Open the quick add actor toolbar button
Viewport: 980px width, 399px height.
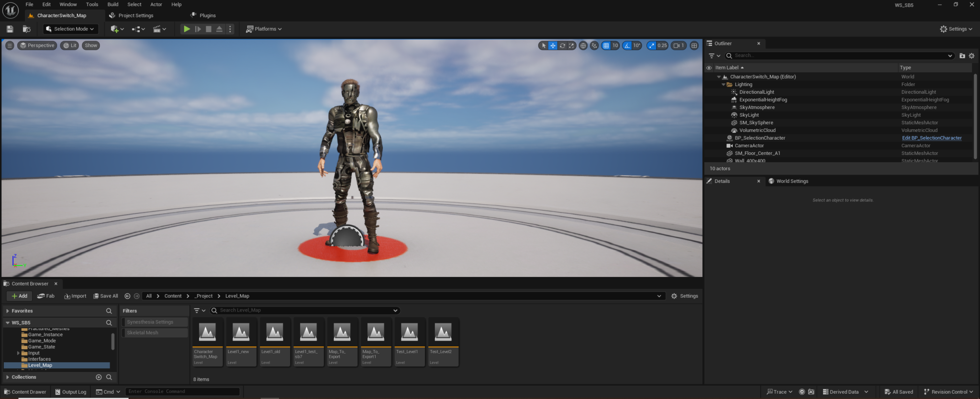(117, 29)
